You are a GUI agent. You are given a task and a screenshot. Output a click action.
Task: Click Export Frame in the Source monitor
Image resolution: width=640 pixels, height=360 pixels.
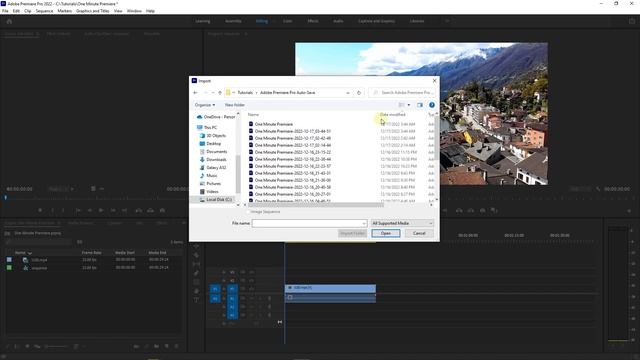(x=162, y=210)
